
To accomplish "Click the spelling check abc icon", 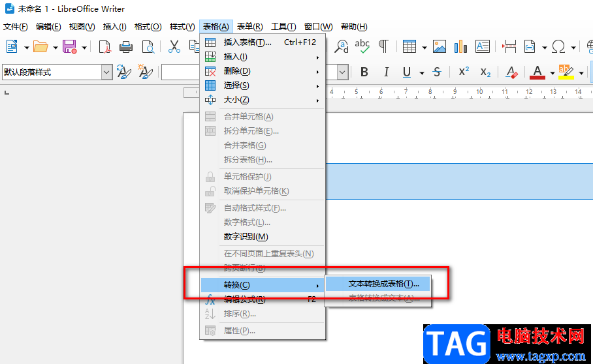I will (x=362, y=47).
